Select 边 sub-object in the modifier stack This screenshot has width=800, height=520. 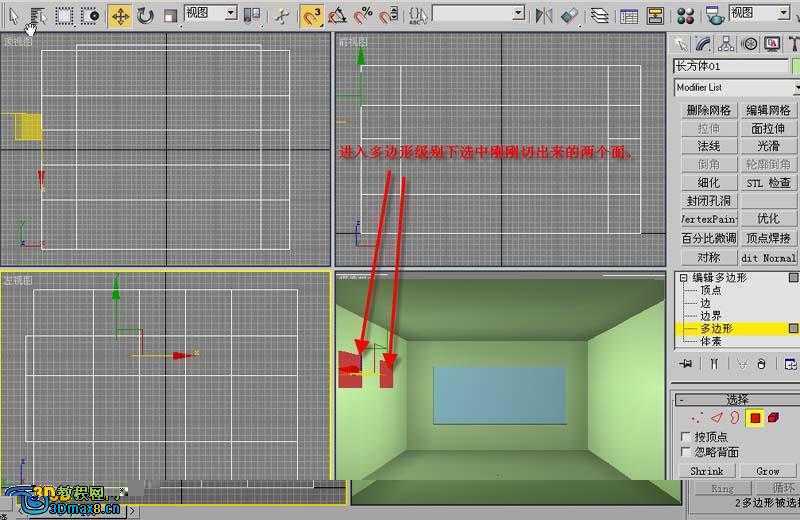click(705, 303)
